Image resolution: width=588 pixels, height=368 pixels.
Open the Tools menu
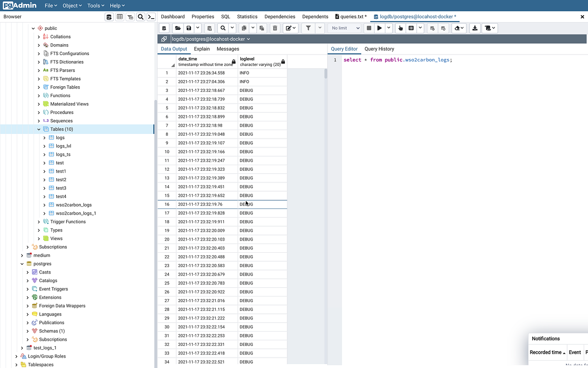pos(95,5)
